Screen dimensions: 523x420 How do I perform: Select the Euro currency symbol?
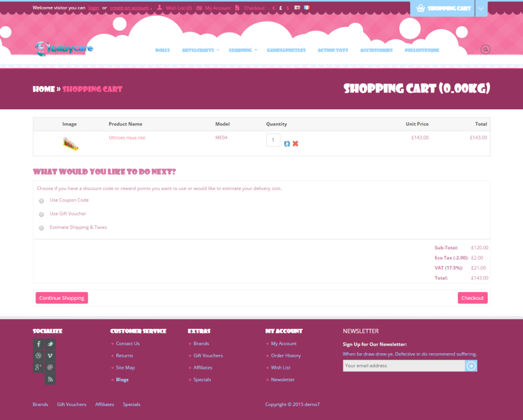click(x=274, y=8)
